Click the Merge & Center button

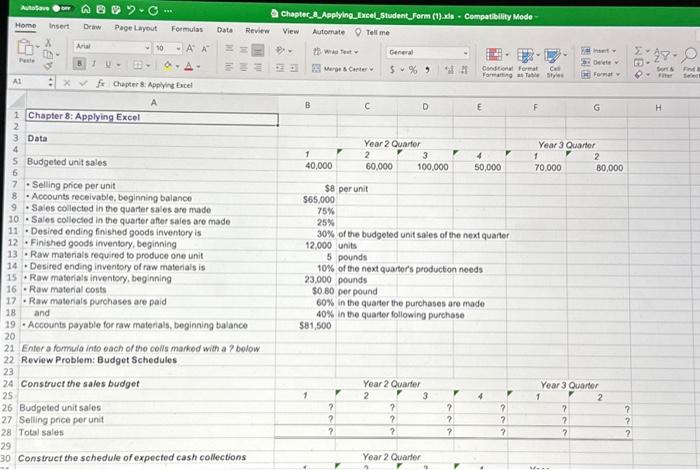[342, 69]
